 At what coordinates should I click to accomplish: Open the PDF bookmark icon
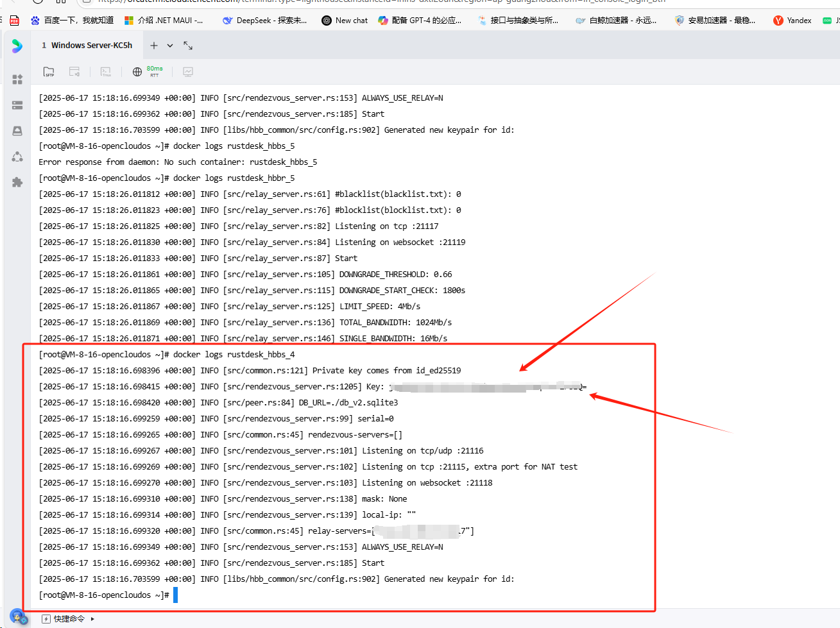pyautogui.click(x=14, y=21)
